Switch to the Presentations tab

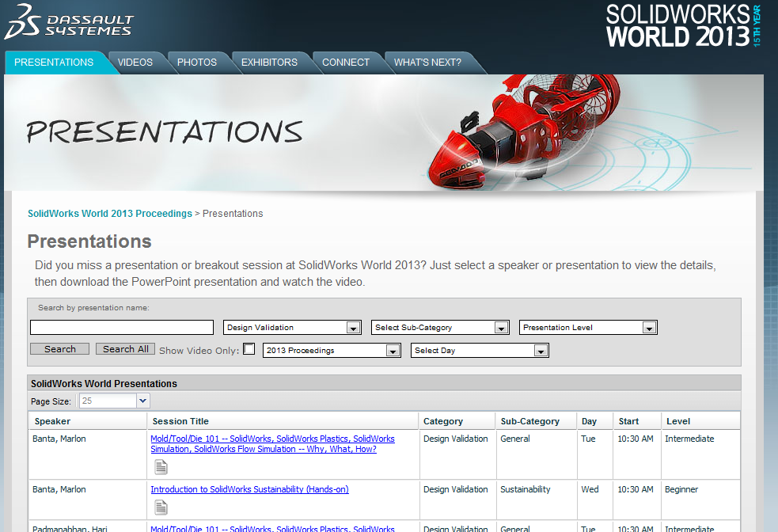(54, 63)
